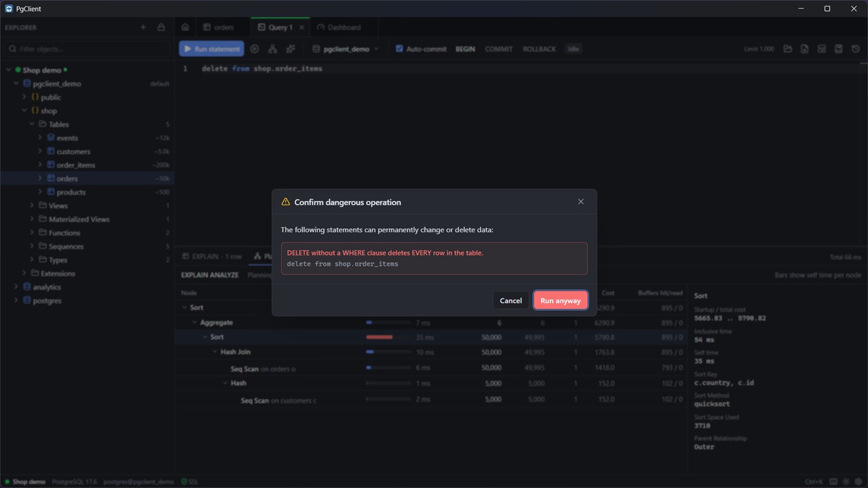Add a new connection with the plus icon
The height and width of the screenshot is (488, 868).
tap(143, 27)
